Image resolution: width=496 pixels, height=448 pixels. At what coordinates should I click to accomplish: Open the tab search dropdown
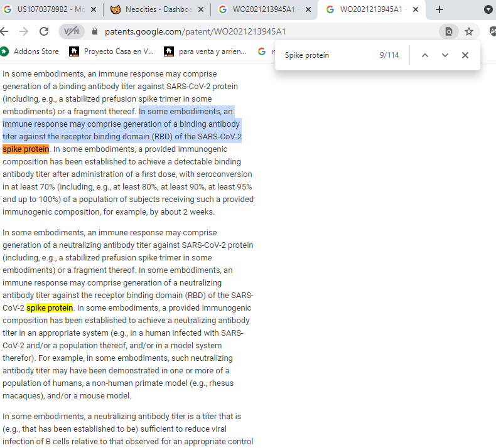[488, 9]
